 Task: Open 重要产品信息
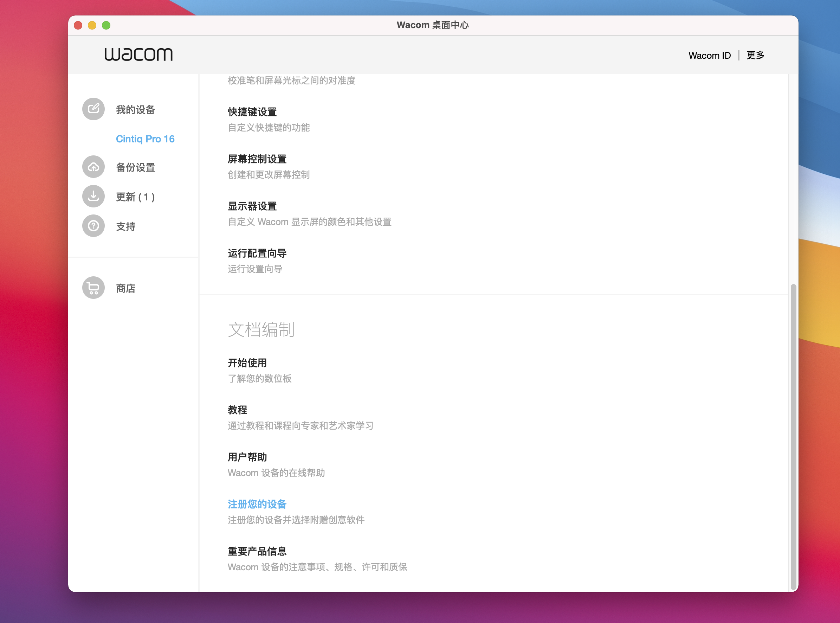[256, 551]
